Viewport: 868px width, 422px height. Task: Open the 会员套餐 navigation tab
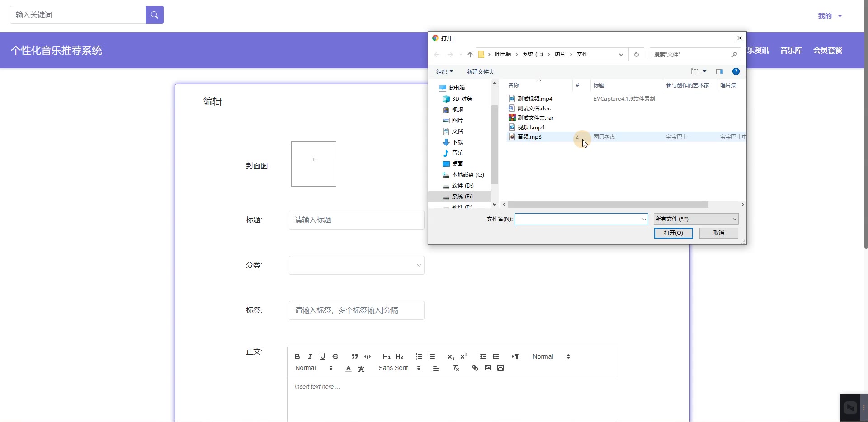click(828, 50)
